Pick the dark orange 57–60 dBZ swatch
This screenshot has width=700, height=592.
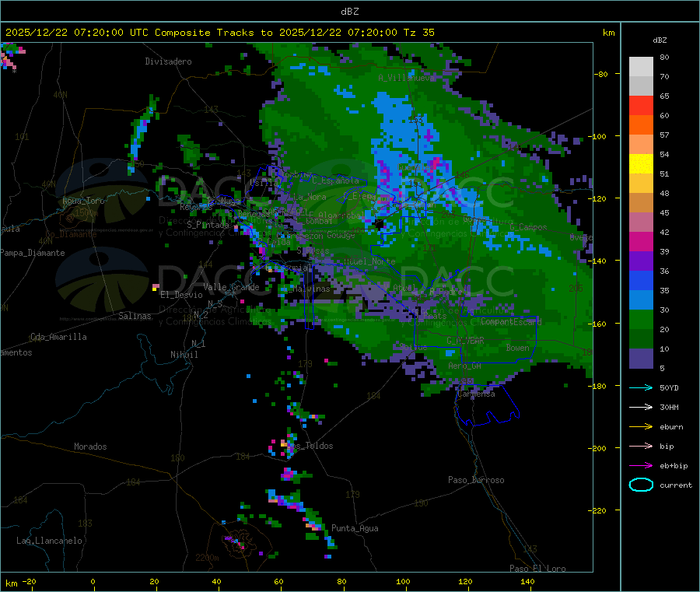point(641,125)
